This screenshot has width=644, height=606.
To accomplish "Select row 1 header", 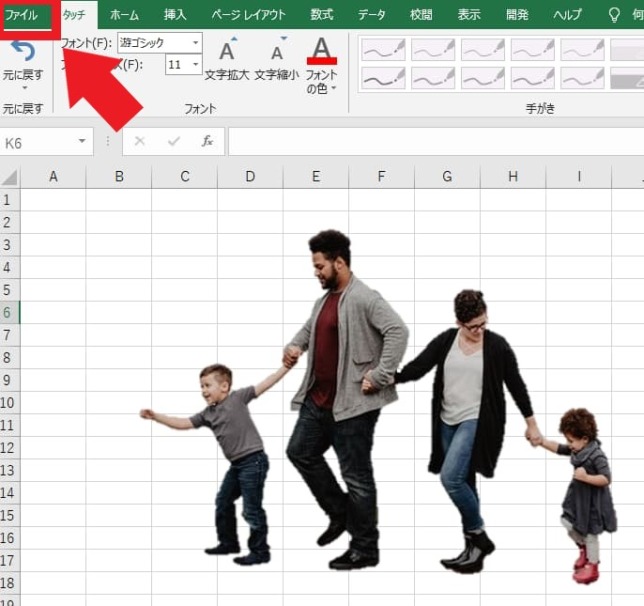I will 10,200.
